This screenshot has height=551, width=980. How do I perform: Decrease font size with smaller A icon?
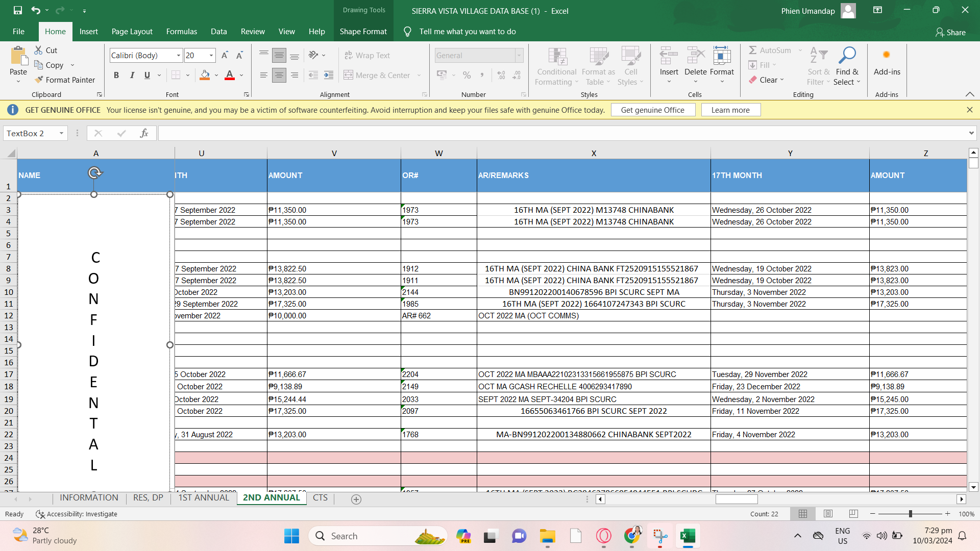(x=239, y=55)
